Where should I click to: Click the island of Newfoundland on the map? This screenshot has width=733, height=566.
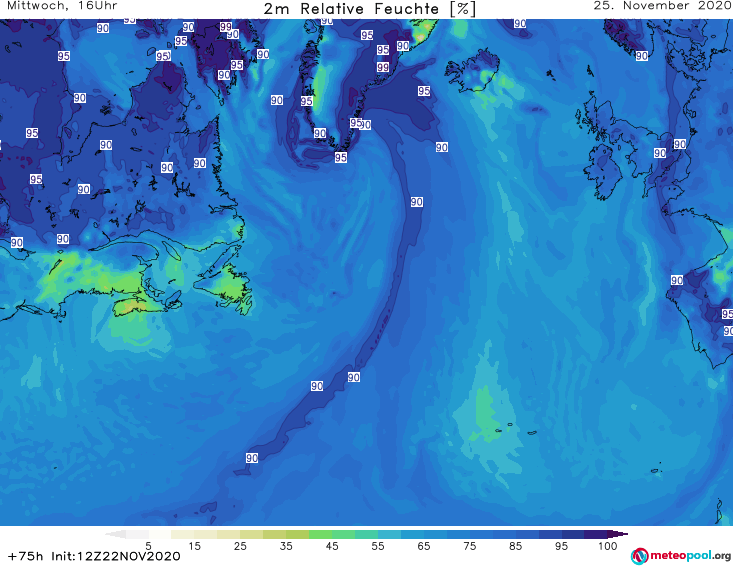[225, 286]
